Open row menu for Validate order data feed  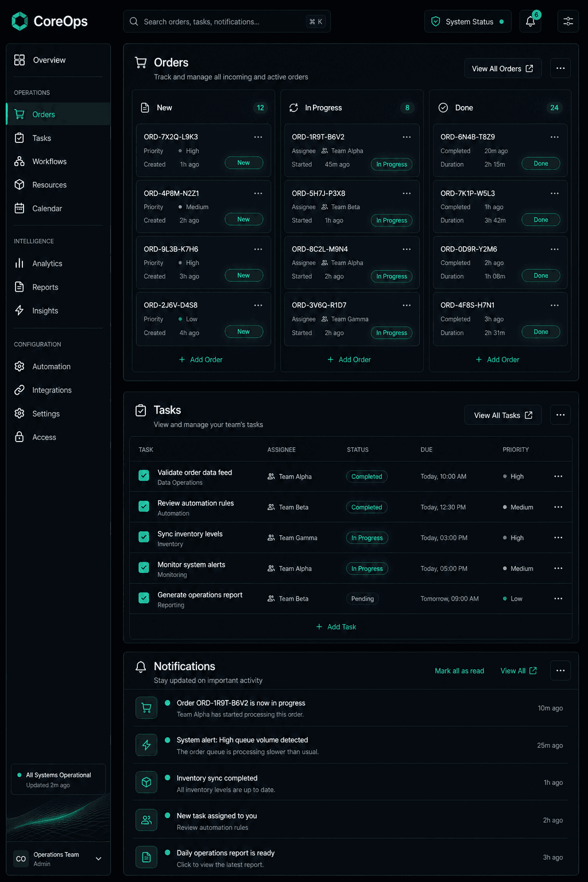(558, 477)
